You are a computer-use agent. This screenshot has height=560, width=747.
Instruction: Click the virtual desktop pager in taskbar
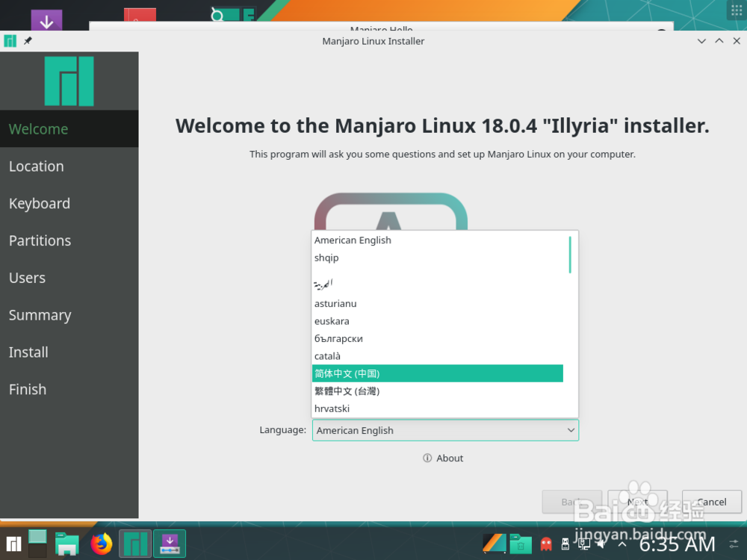pos(37,544)
